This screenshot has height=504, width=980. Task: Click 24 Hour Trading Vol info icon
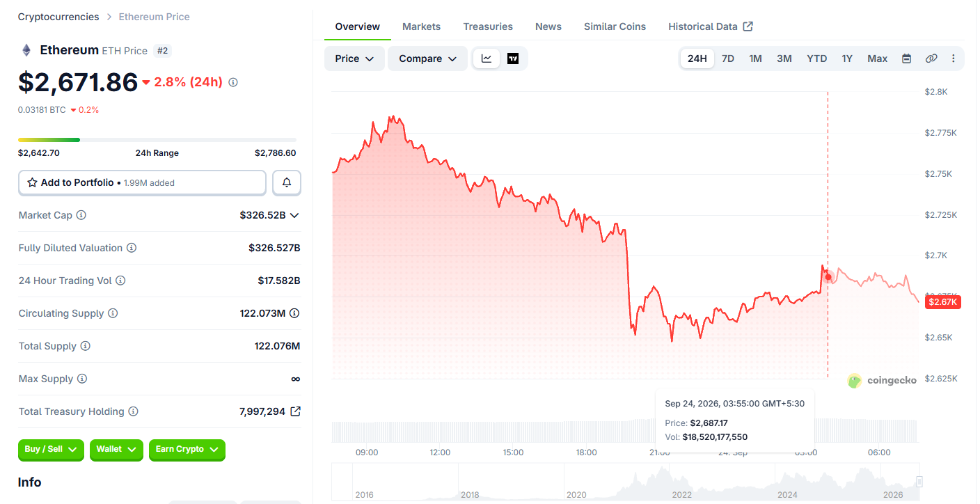(x=120, y=281)
